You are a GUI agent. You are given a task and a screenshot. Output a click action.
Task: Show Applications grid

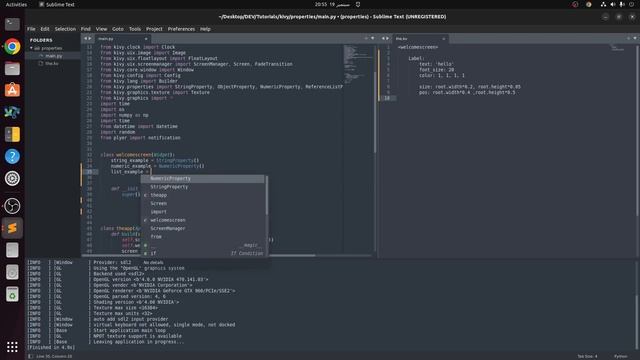[12, 347]
